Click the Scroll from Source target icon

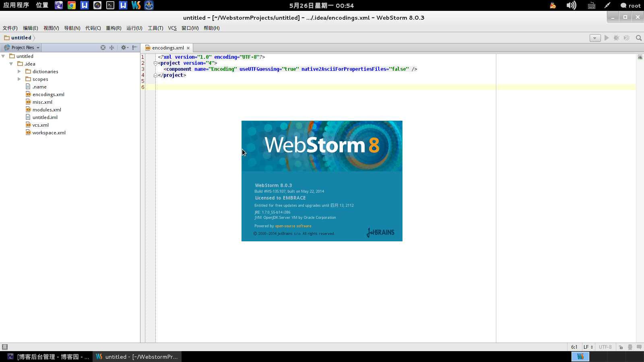(103, 47)
